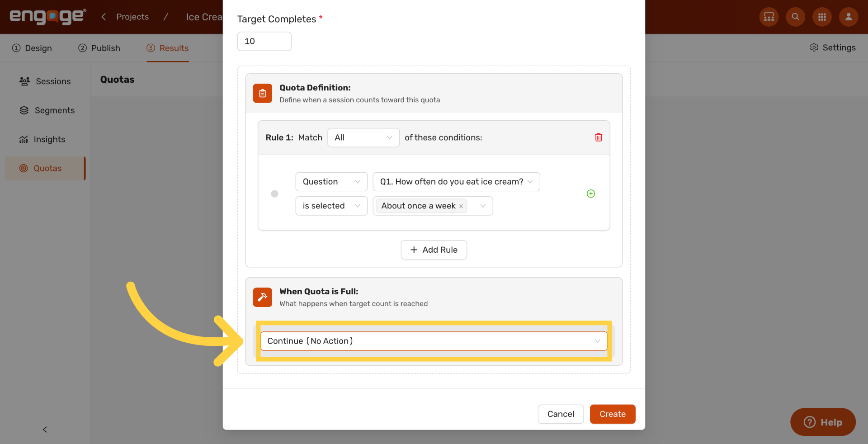Open the presentation screen icon in header

(769, 17)
